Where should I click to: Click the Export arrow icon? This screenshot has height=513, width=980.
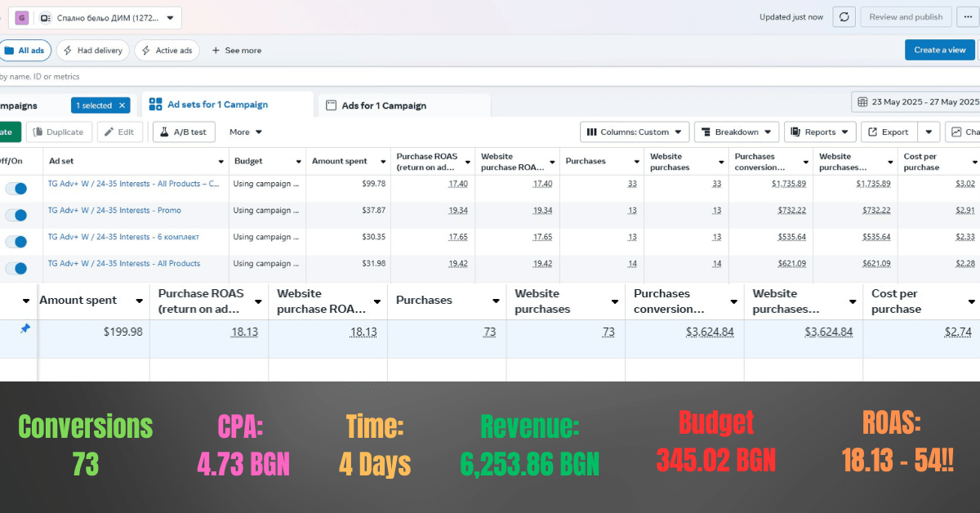872,132
